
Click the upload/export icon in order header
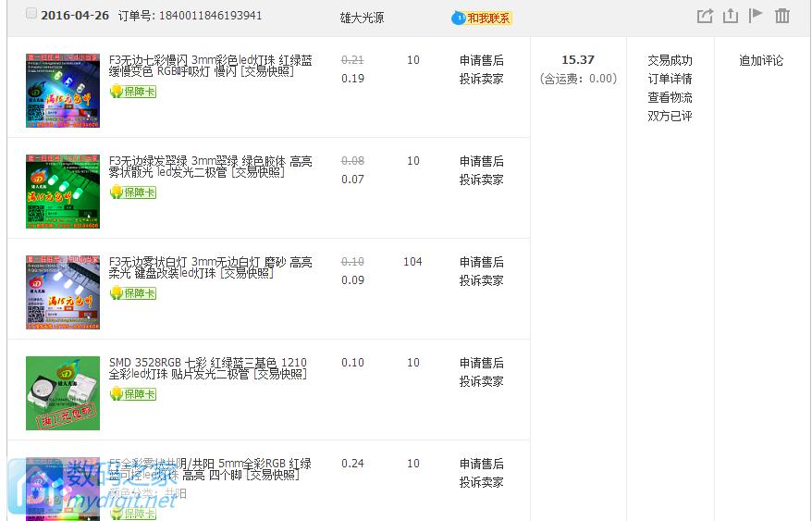pos(731,16)
